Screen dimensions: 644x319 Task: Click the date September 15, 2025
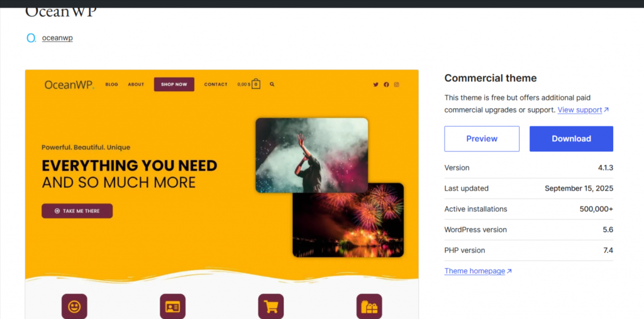tap(579, 188)
